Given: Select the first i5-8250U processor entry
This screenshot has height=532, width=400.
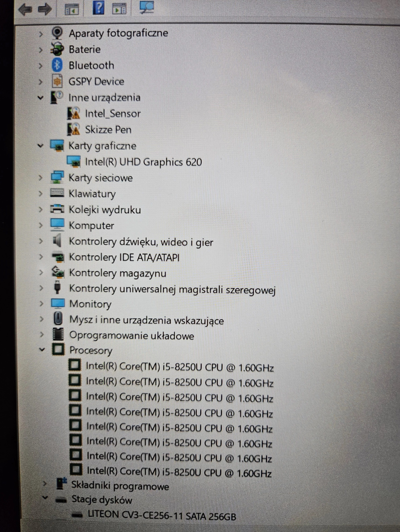Looking at the screenshot, I should 180,367.
